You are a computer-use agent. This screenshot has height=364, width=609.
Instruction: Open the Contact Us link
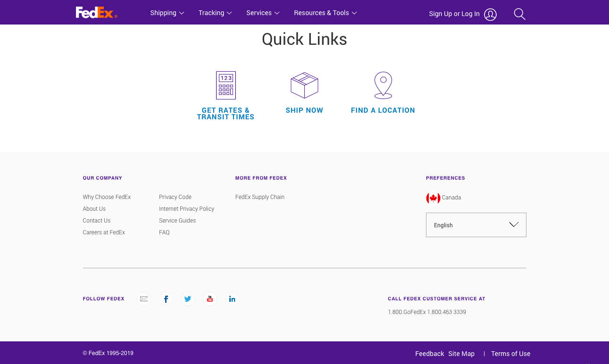[x=96, y=221]
